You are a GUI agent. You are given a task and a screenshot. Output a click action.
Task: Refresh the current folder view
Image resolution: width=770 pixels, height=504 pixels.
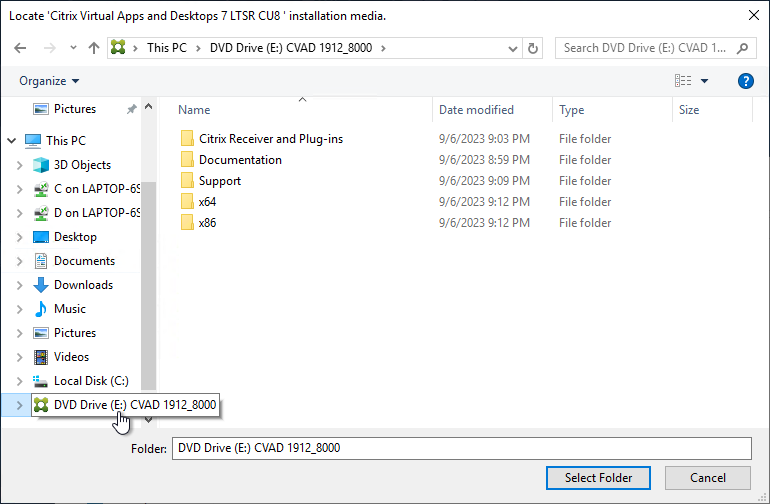(533, 49)
